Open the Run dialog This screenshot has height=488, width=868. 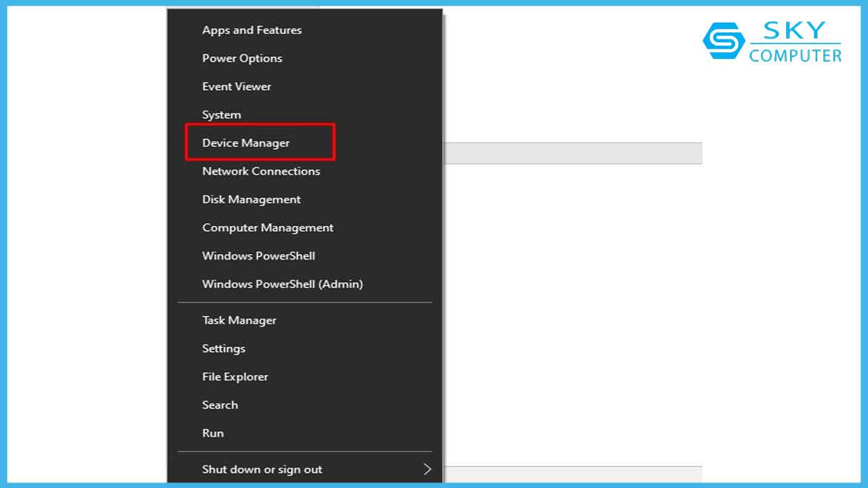click(x=213, y=433)
